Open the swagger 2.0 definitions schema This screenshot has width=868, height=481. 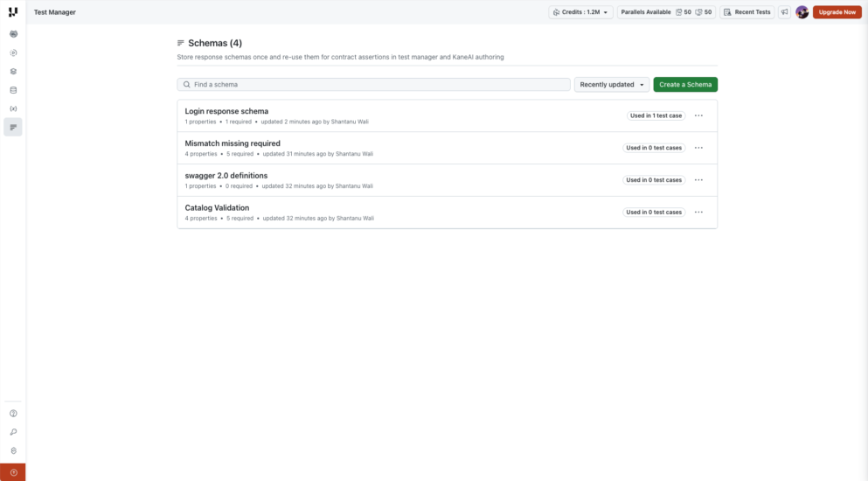point(226,175)
